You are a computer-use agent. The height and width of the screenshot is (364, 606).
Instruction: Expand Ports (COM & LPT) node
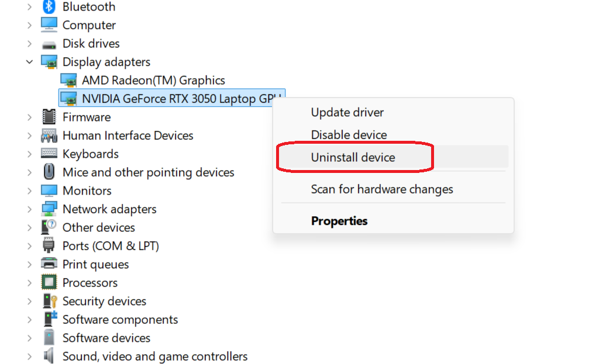tap(29, 246)
